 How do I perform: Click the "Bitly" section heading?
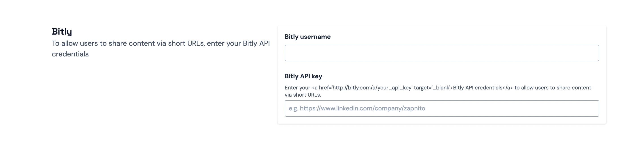62,32
